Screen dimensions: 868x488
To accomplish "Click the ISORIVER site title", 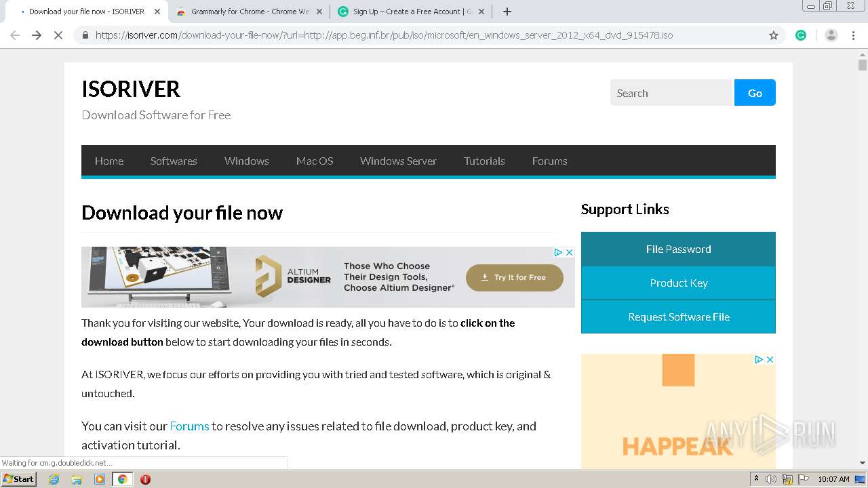I will tap(131, 89).
